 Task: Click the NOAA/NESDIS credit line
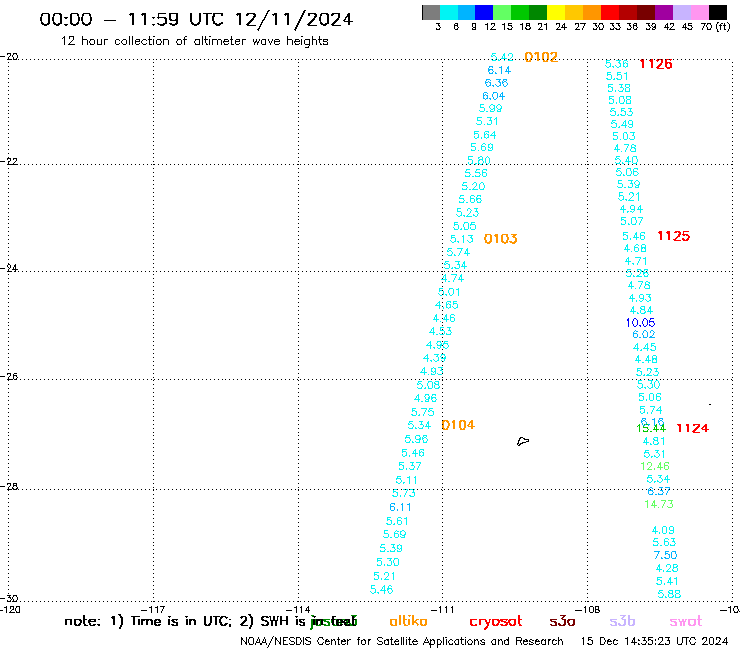(402, 642)
